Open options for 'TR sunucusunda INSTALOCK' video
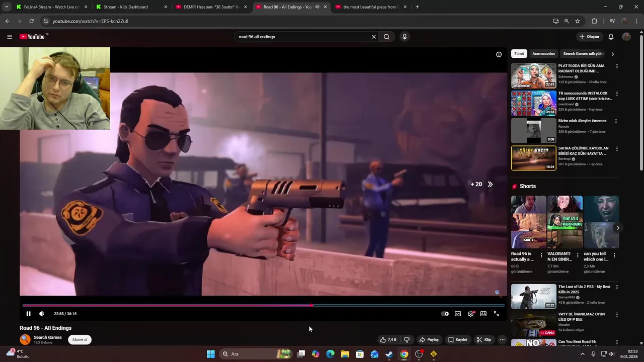 point(617,94)
